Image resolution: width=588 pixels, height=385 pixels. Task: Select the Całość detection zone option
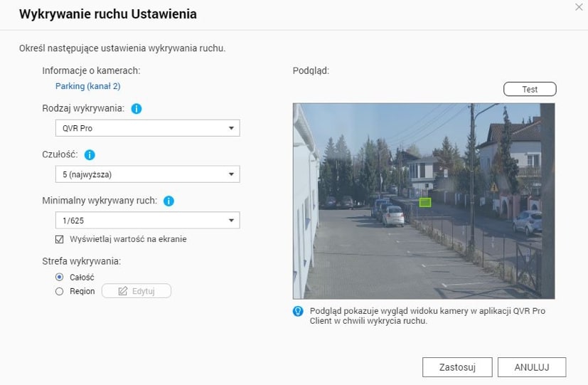(x=60, y=277)
